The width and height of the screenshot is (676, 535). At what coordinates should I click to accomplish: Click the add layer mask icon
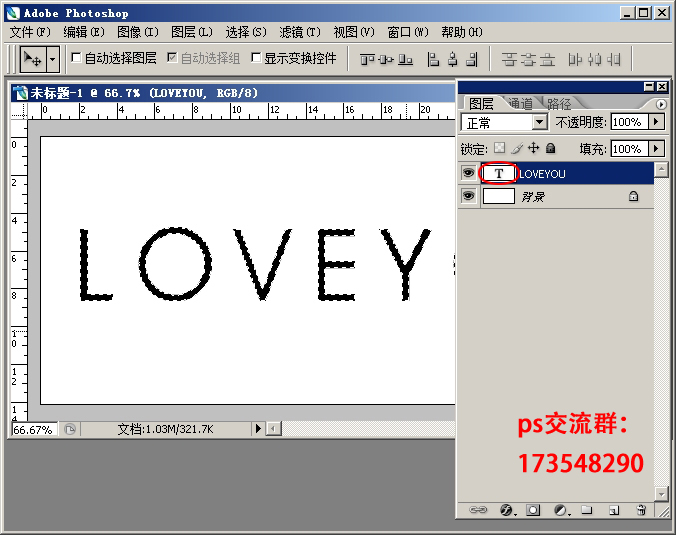(x=533, y=510)
